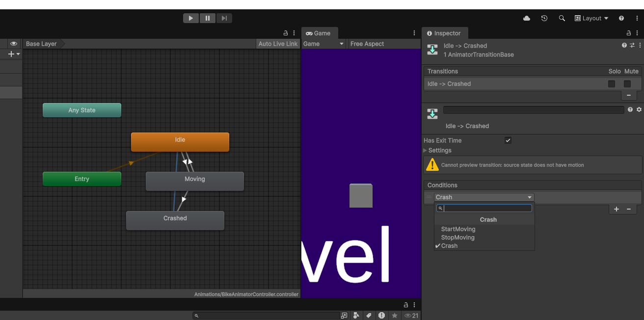Solo the Idle -> Crashed transition

tap(611, 83)
